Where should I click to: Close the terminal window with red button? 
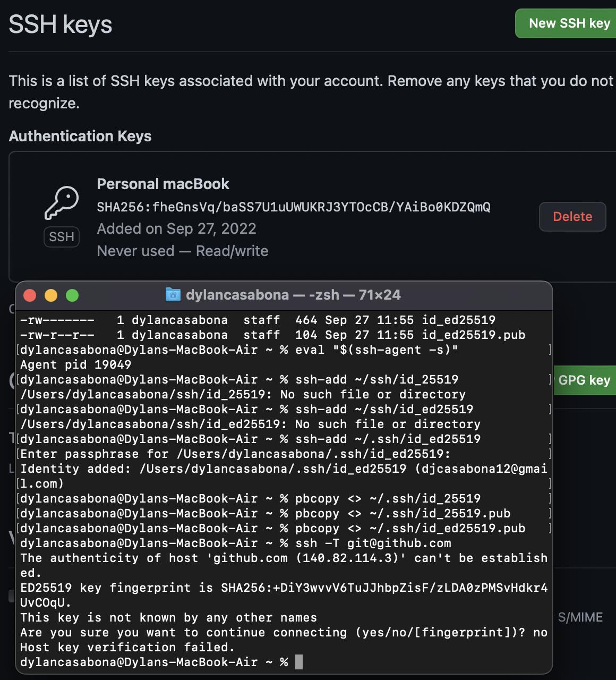tap(30, 295)
